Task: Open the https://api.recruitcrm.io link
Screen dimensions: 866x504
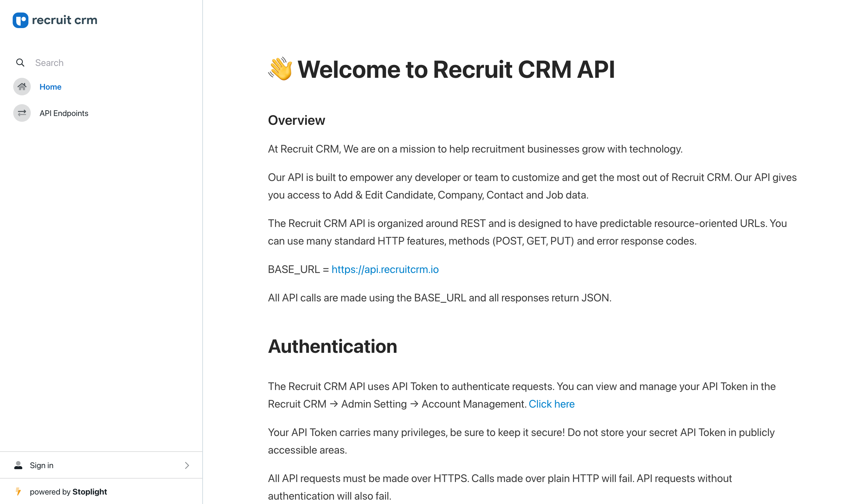Action: (385, 269)
